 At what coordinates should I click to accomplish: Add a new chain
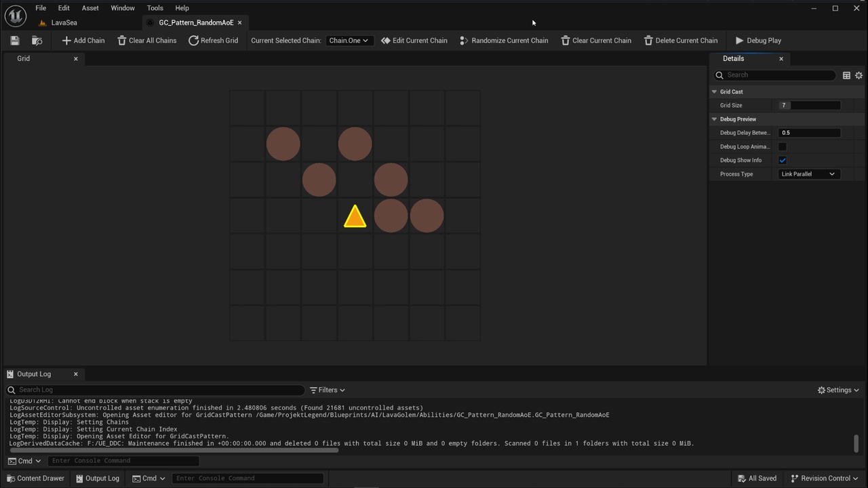(x=83, y=41)
